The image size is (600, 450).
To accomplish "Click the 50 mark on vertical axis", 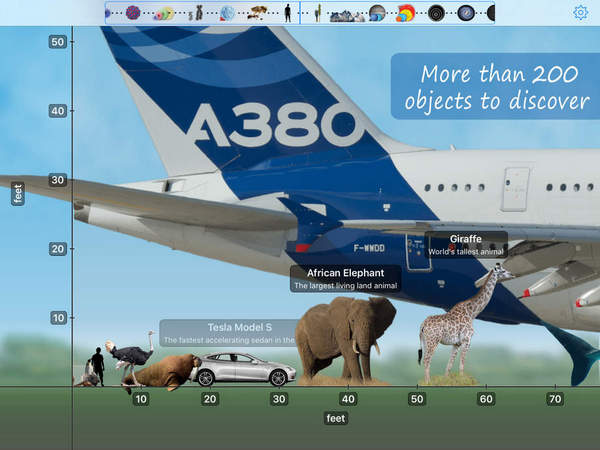I will pyautogui.click(x=58, y=42).
